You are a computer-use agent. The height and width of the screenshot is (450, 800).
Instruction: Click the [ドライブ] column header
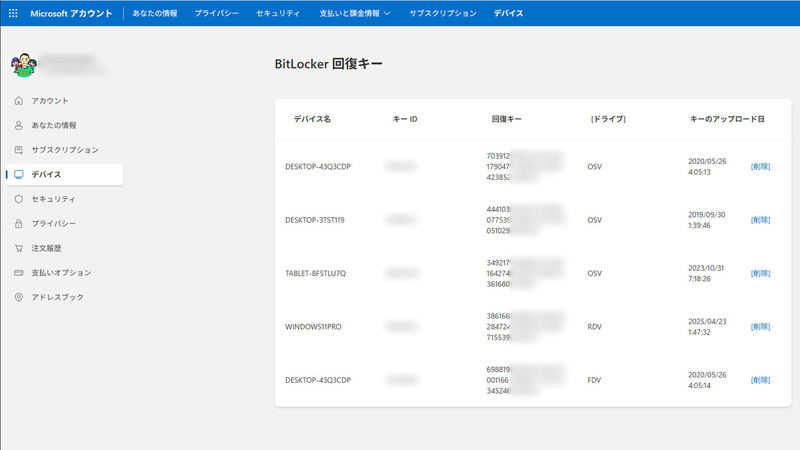pyautogui.click(x=608, y=119)
